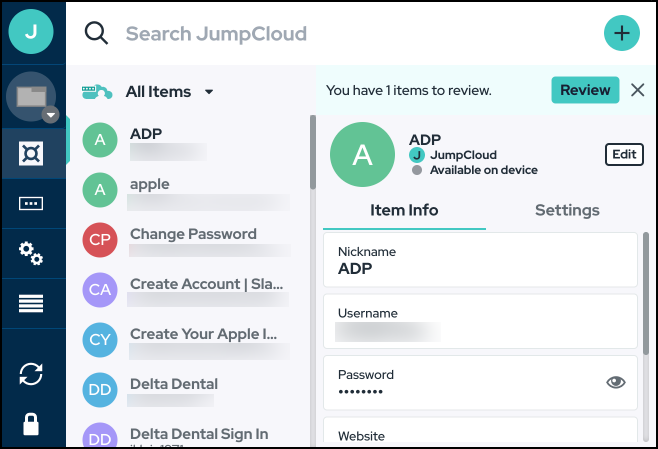658x449 pixels.
Task: Show the password with the eye icon
Action: [616, 382]
